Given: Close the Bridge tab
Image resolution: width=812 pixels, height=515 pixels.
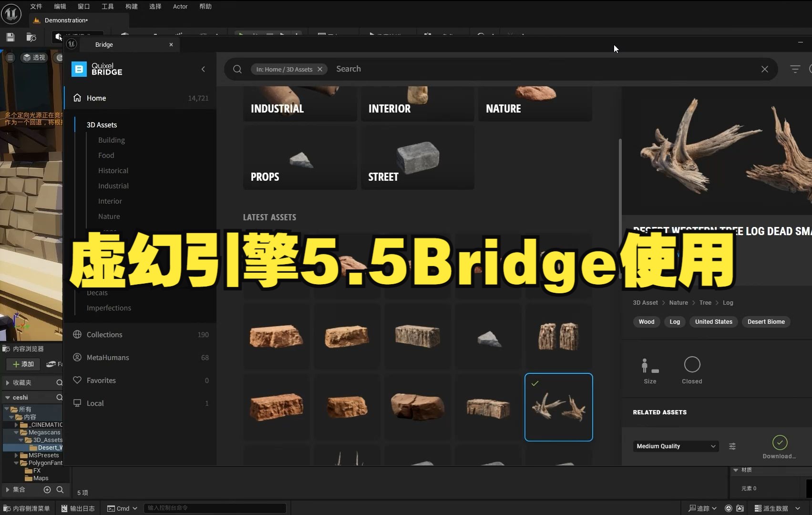Looking at the screenshot, I should pyautogui.click(x=171, y=44).
